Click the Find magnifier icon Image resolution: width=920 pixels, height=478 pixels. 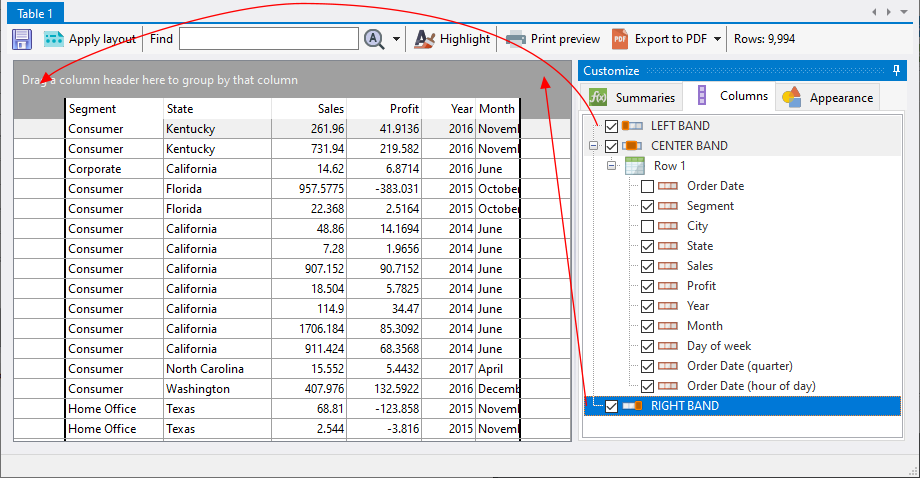374,39
